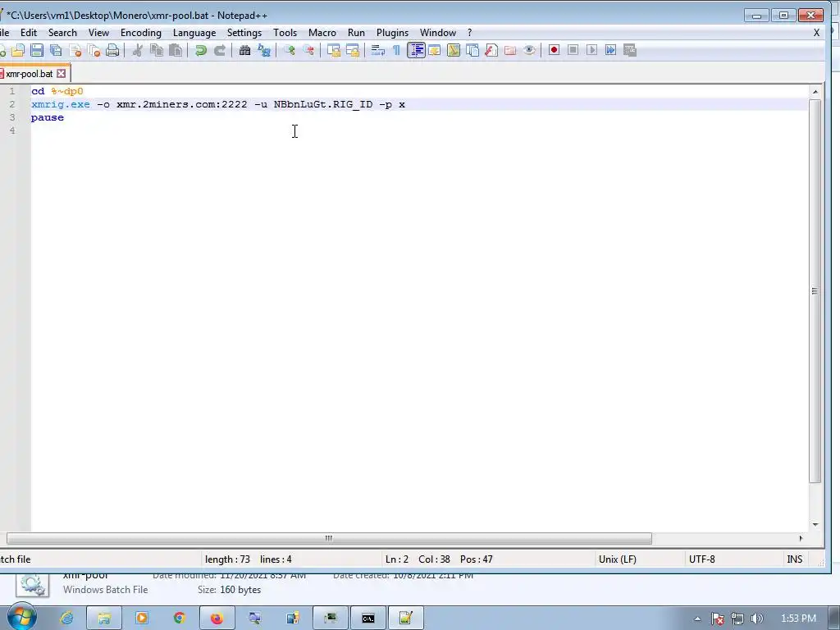
Task: Toggle synchronize vertical scrolling
Action: pos(334,50)
